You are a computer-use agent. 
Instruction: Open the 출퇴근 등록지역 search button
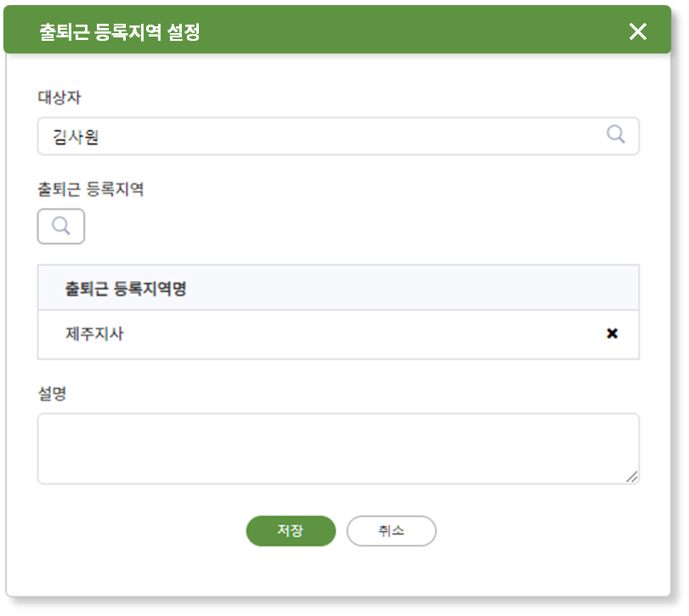click(61, 226)
